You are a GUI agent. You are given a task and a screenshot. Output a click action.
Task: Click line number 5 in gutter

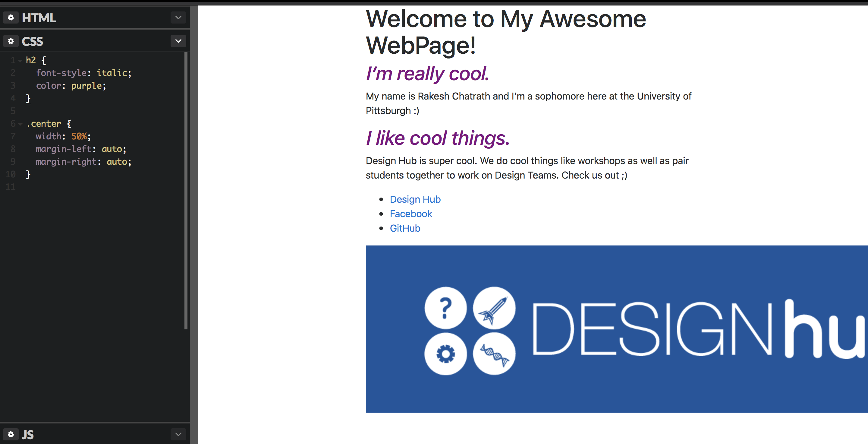(x=13, y=111)
